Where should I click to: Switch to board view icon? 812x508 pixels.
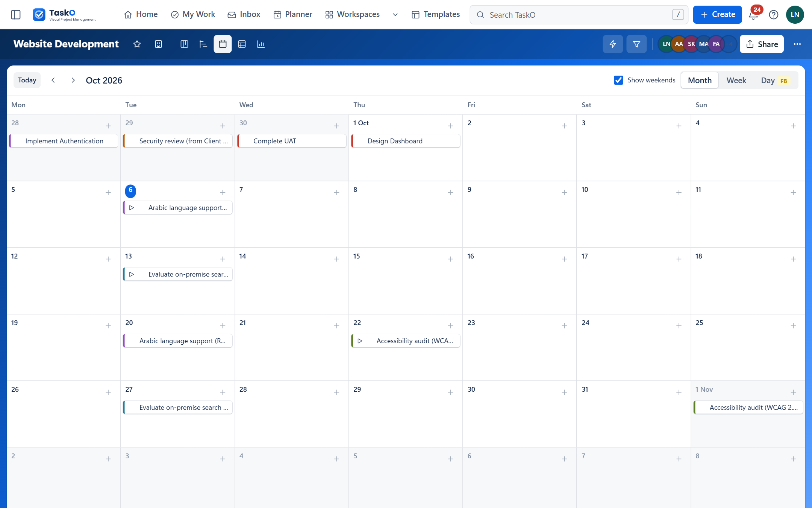[x=184, y=44]
